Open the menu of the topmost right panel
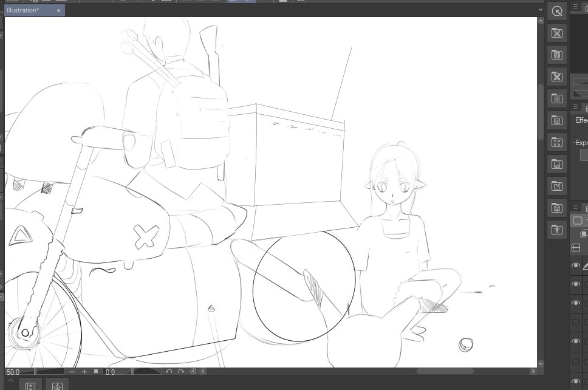This screenshot has width=588, height=390. pos(576,6)
